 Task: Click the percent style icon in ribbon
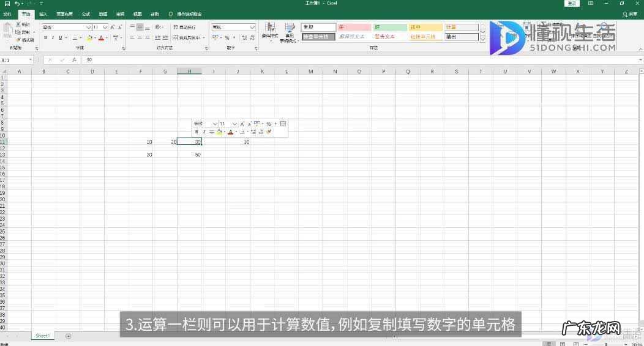[227, 38]
